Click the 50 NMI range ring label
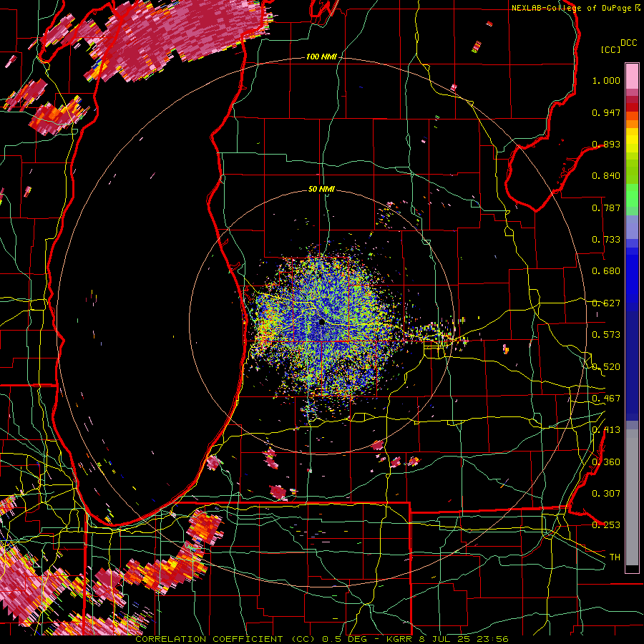This screenshot has width=644, height=644. [x=321, y=189]
